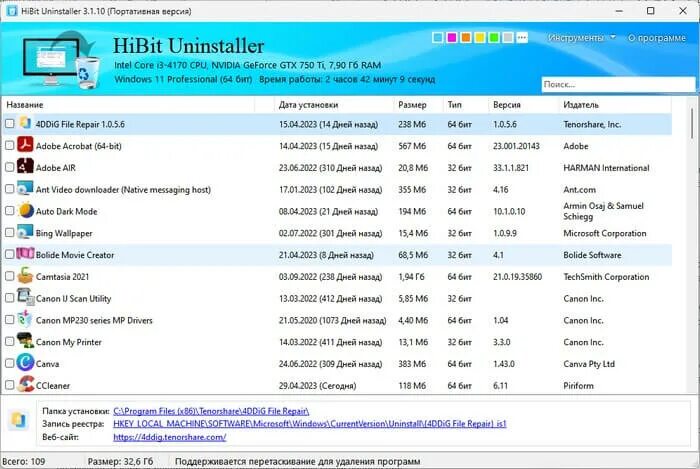Click the selected program icon in details panel
This screenshot has width=700, height=469.
tap(18, 420)
